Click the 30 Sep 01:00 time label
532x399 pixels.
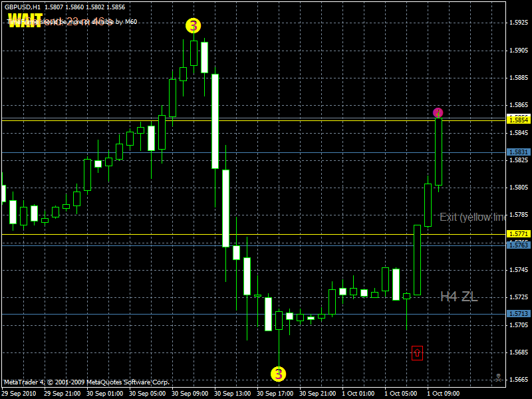(105, 394)
